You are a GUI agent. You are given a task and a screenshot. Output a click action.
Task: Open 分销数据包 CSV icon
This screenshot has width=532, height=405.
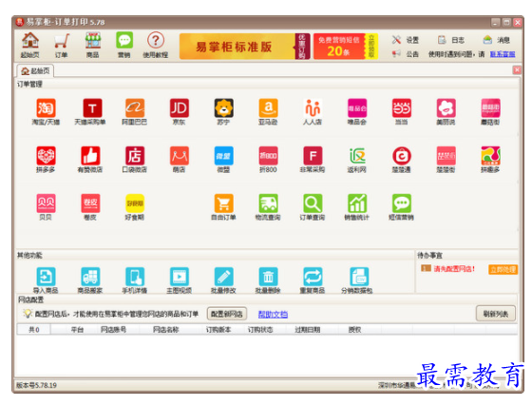(357, 280)
